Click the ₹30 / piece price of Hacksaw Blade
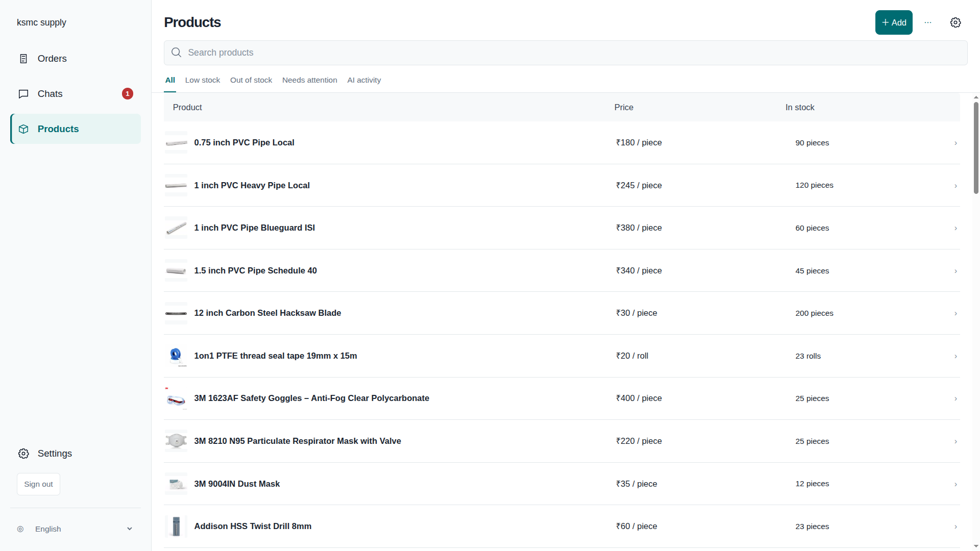This screenshot has width=980, height=551. pyautogui.click(x=636, y=313)
